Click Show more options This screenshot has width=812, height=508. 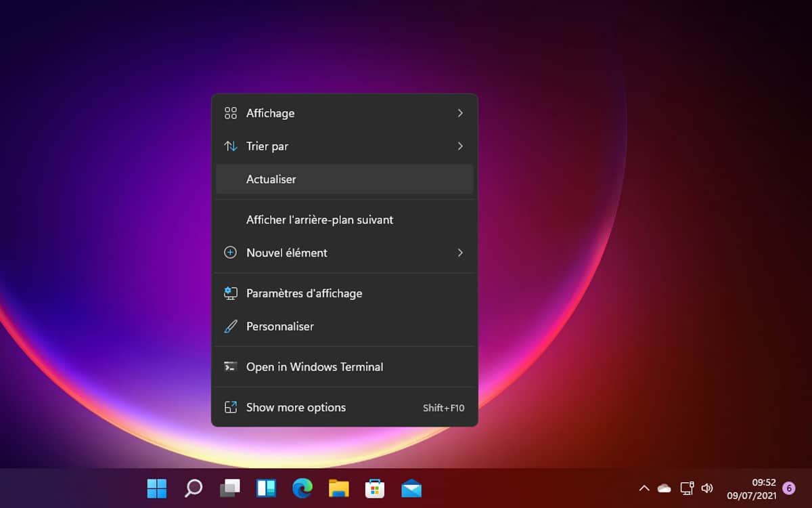(296, 407)
